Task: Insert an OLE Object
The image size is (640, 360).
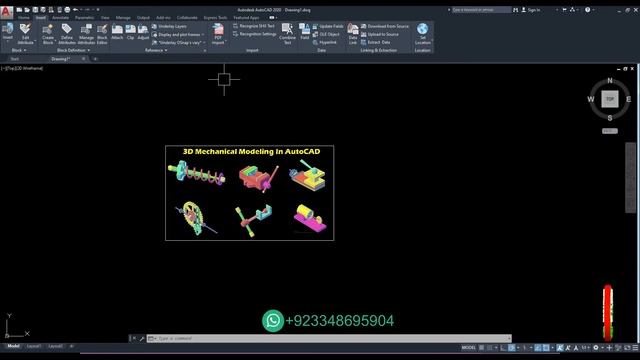Action: [x=326, y=34]
